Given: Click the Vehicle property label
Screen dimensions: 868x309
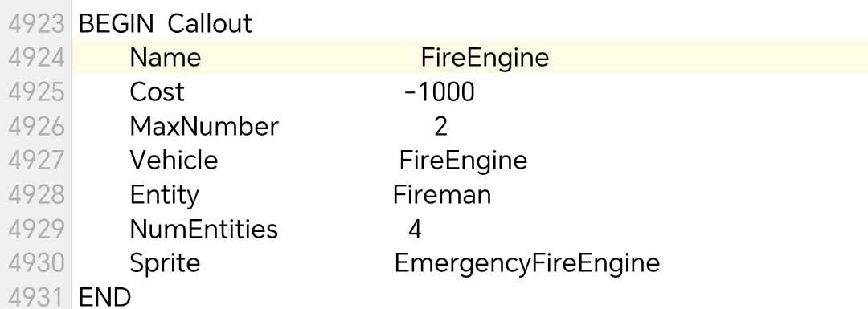Looking at the screenshot, I should tap(174, 161).
